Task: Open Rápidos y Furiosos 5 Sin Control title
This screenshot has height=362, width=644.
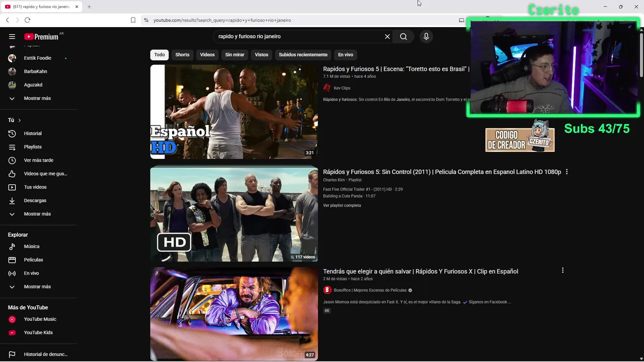Action: pyautogui.click(x=442, y=172)
